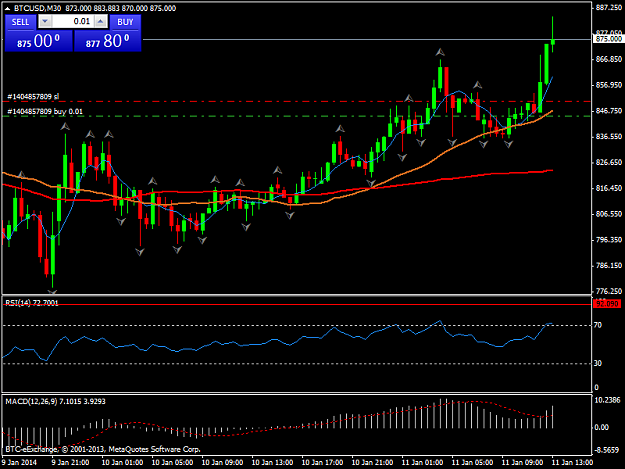Click the BTC-eExchange MetaQuotes copyright text
Viewport: 625px width, 469px height.
point(103,449)
